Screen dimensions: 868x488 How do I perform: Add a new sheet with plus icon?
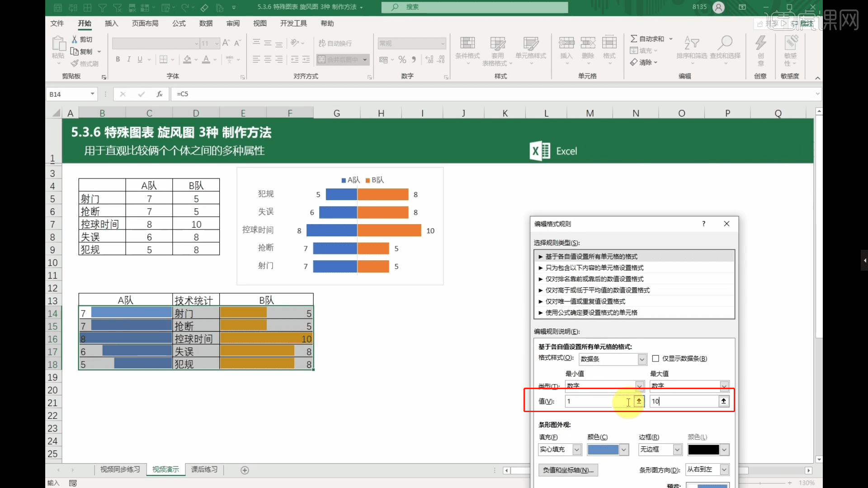click(x=245, y=470)
